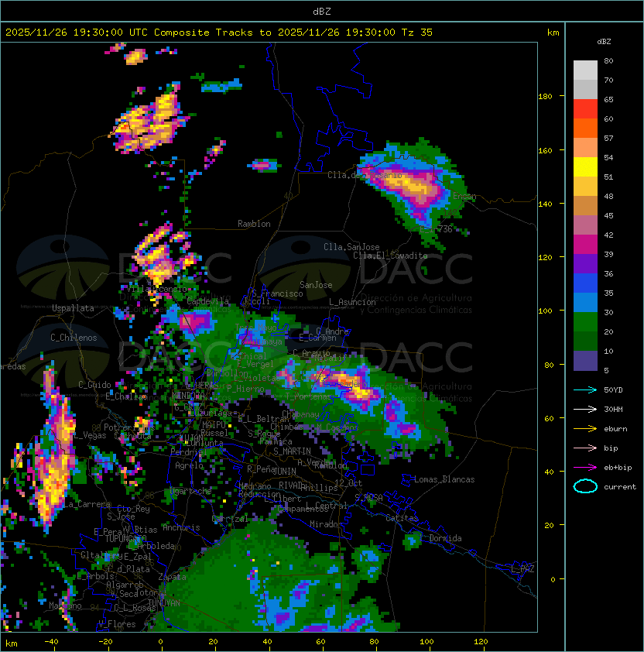The image size is (644, 652).
Task: Click the dBZ title at the top center
Action: pyautogui.click(x=322, y=12)
